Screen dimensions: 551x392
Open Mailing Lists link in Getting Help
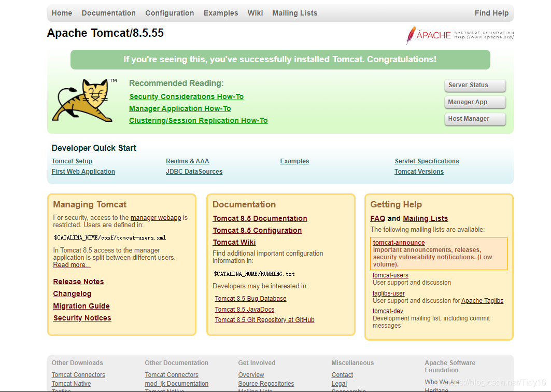click(425, 218)
